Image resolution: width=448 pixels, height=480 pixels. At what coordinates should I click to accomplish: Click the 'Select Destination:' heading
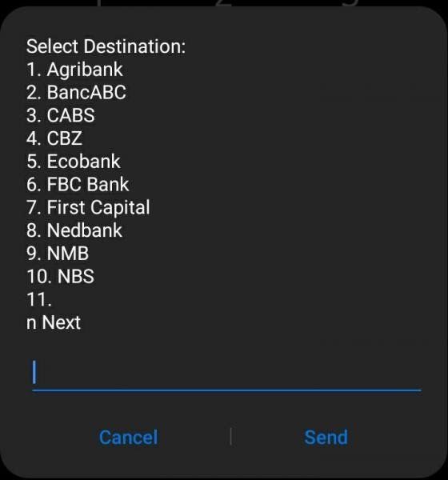click(x=106, y=46)
